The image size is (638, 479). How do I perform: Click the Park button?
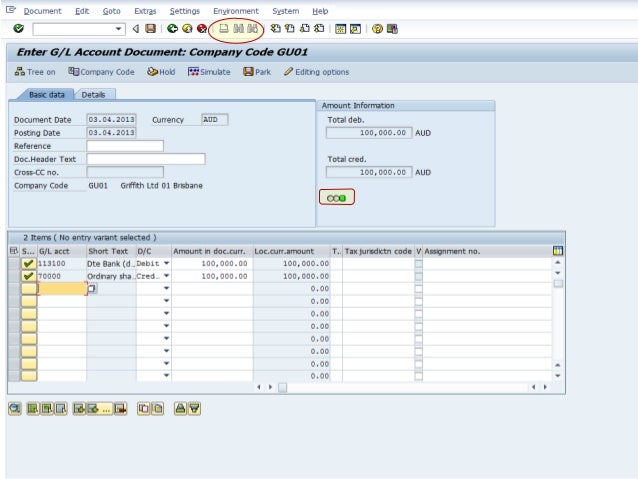point(257,72)
